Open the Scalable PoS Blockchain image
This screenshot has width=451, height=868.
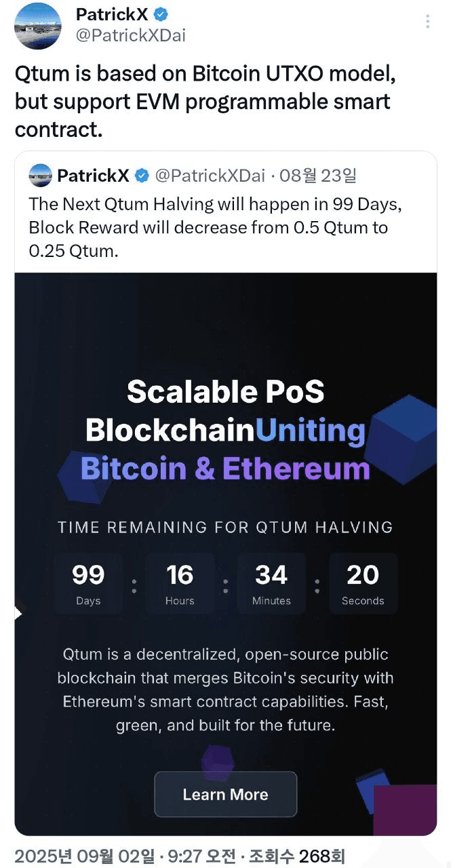click(x=226, y=554)
